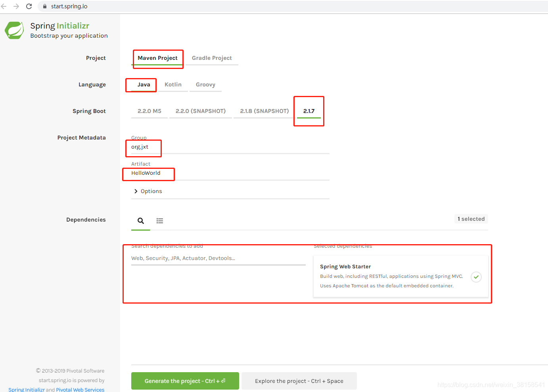The image size is (548, 392).
Task: Click the Spring Initializr title
Action: click(60, 26)
